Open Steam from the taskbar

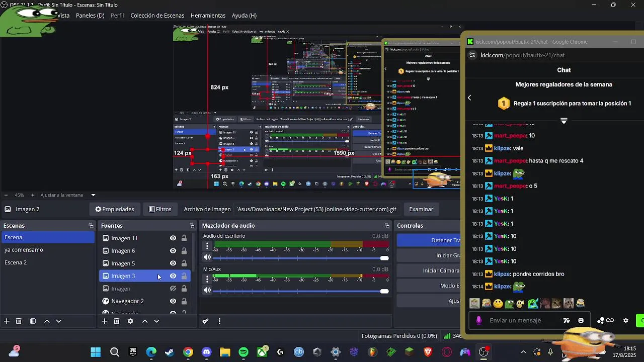[170, 352]
